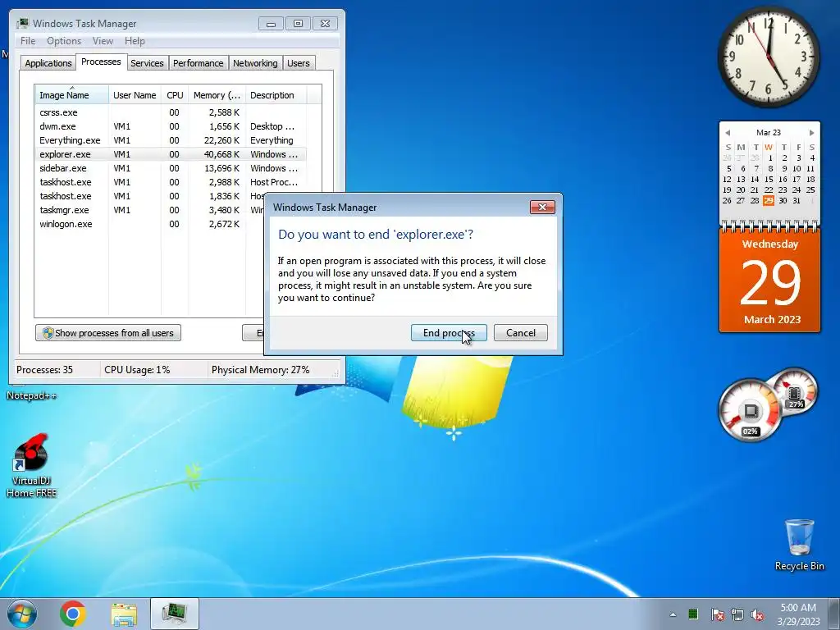840x630 pixels.
Task: Open the Start menu orb
Action: tap(22, 614)
